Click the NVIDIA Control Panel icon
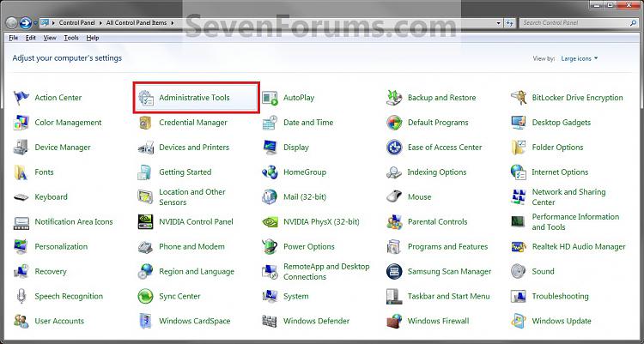This screenshot has width=644, height=344. [146, 222]
